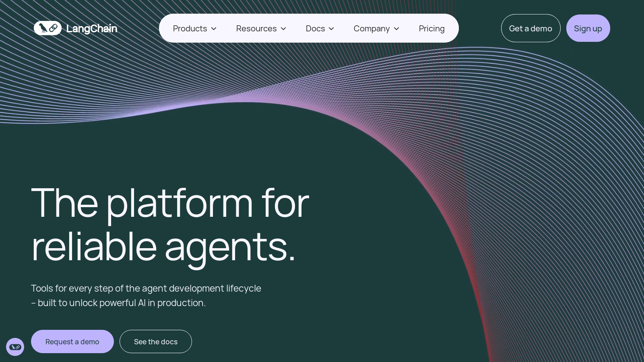The width and height of the screenshot is (644, 362).
Task: Select the See the docs button
Action: pyautogui.click(x=156, y=341)
